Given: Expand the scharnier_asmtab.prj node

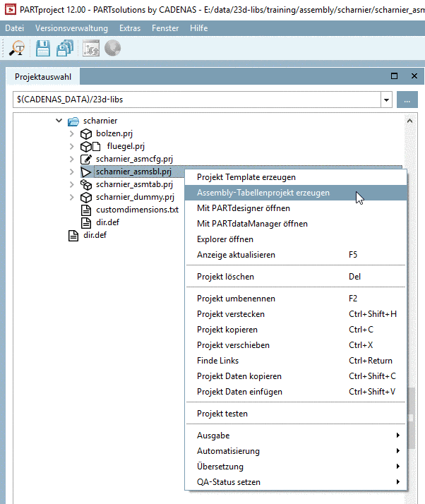Looking at the screenshot, I should pos(72,184).
